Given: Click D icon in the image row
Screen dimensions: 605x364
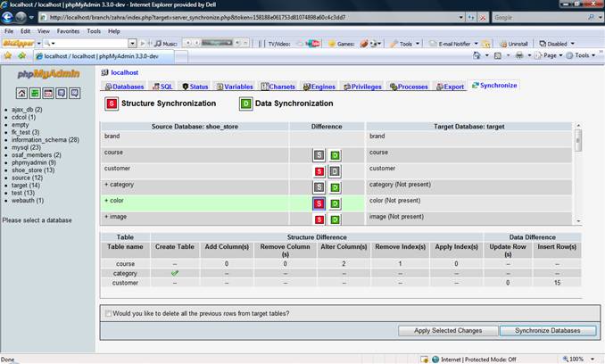Looking at the screenshot, I should pos(335,219).
